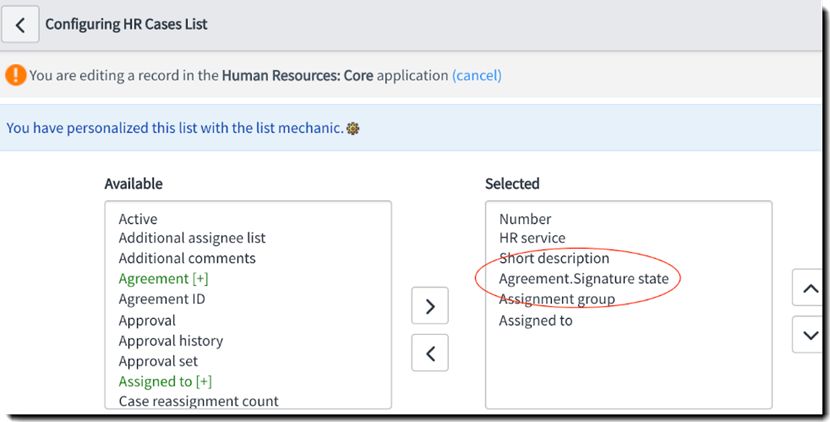Remove item with left arrow button
Image resolution: width=830 pixels, height=422 pixels.
(430, 353)
